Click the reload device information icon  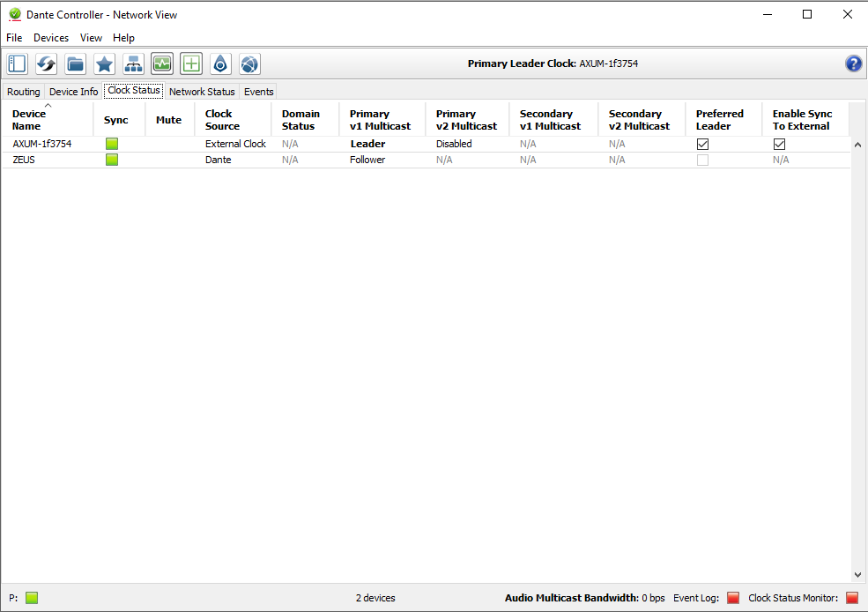click(x=47, y=63)
